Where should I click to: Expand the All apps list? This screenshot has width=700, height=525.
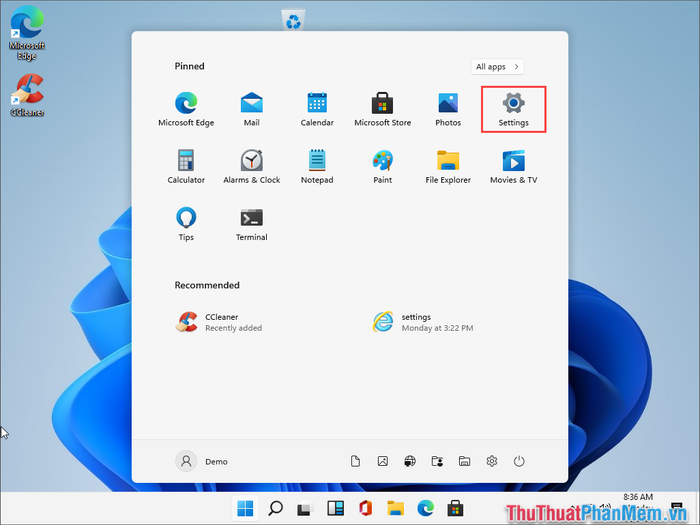pos(497,67)
